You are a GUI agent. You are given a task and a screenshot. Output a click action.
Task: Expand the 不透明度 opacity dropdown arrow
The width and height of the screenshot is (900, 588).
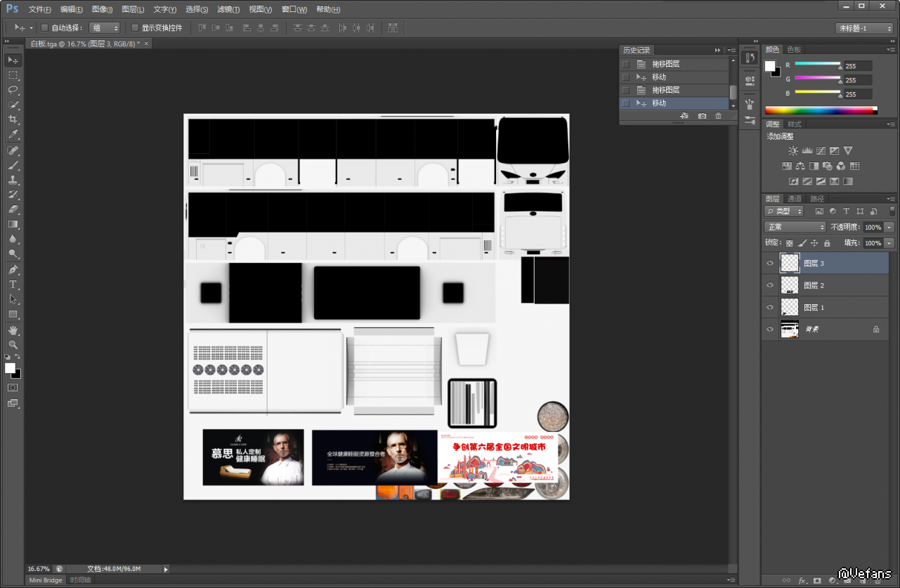[889, 227]
